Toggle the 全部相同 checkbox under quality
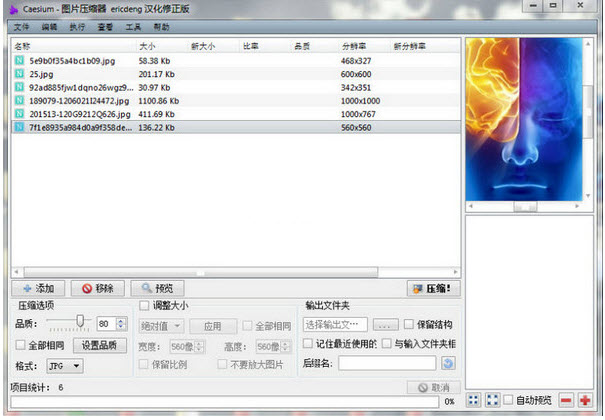Screen dimensions: 605x420 pos(21,345)
